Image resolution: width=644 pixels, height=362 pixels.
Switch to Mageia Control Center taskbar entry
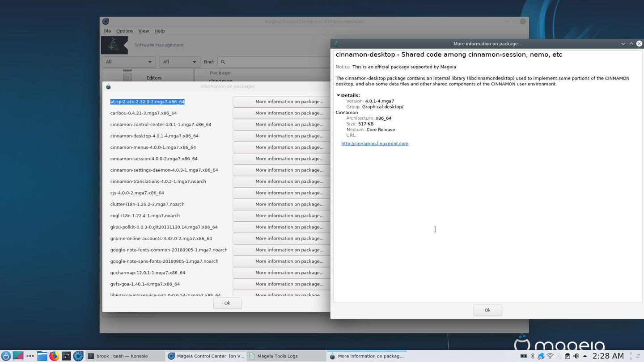[206, 356]
